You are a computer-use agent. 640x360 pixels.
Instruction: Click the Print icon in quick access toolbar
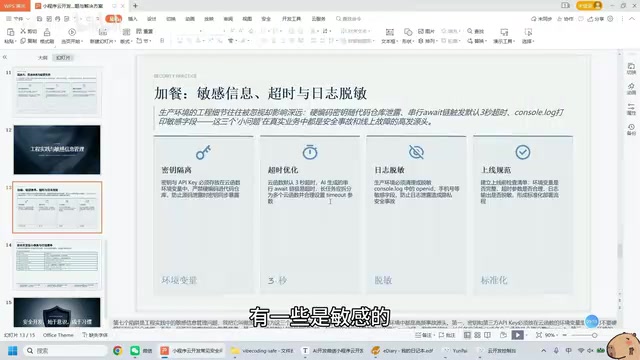(x=58, y=19)
